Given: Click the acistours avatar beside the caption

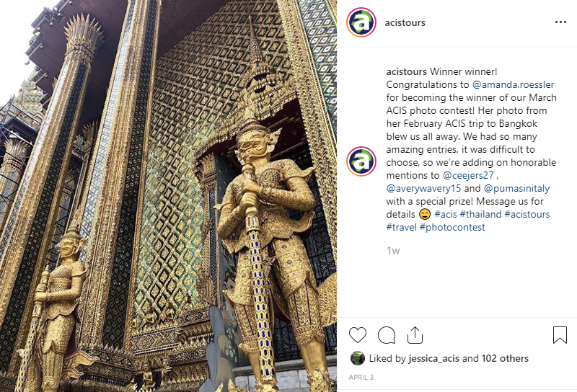Looking at the screenshot, I should (x=361, y=161).
